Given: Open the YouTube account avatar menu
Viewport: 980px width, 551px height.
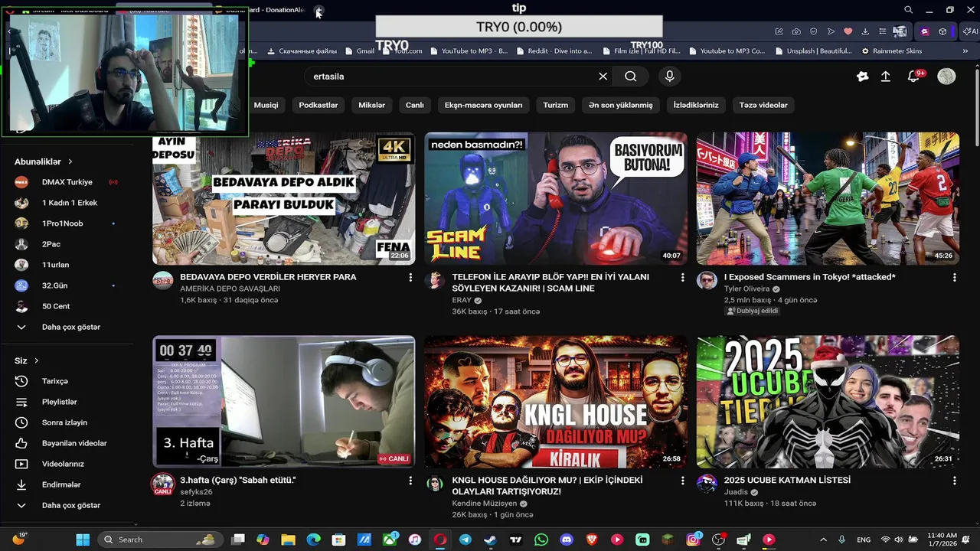Looking at the screenshot, I should [947, 77].
